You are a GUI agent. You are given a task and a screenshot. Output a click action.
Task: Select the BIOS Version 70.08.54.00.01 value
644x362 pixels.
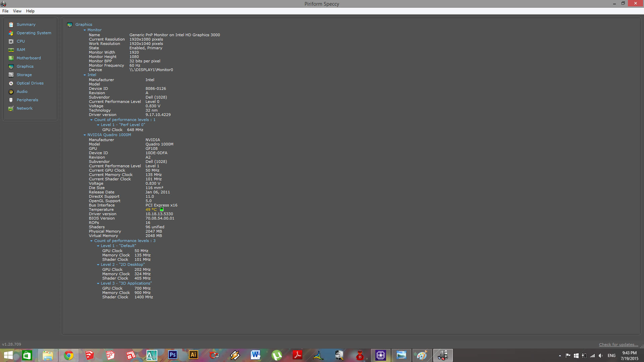(160, 218)
